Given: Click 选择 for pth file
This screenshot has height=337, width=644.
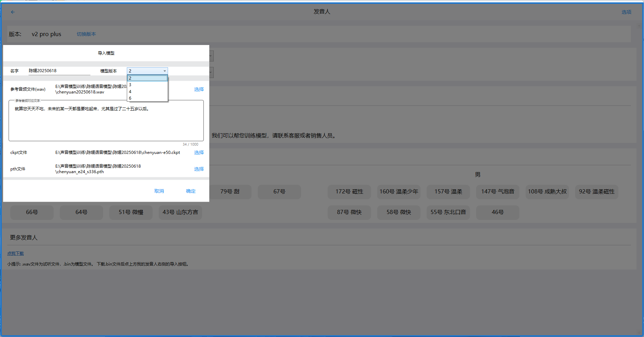Looking at the screenshot, I should point(199,169).
